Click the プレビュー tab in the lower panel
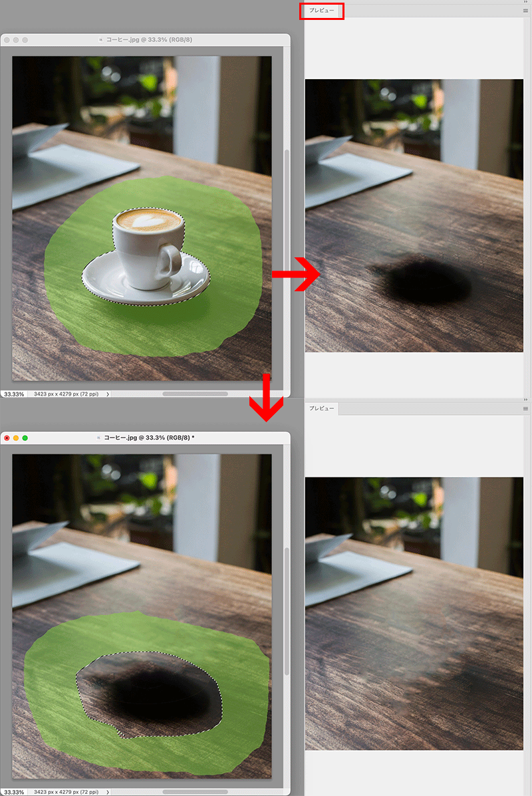532x796 pixels. pyautogui.click(x=322, y=408)
